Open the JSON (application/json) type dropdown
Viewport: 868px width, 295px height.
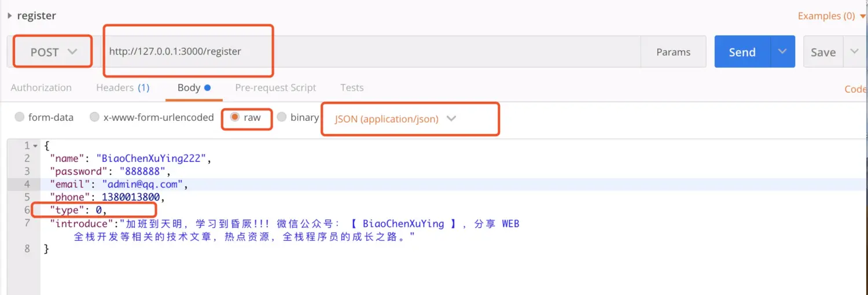pyautogui.click(x=395, y=119)
